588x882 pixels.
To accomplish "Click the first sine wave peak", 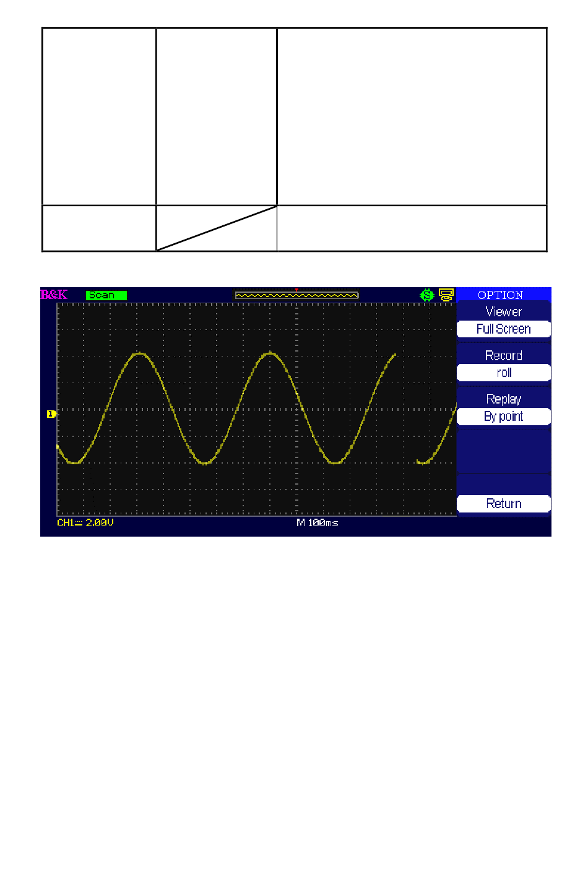I will tap(139, 353).
